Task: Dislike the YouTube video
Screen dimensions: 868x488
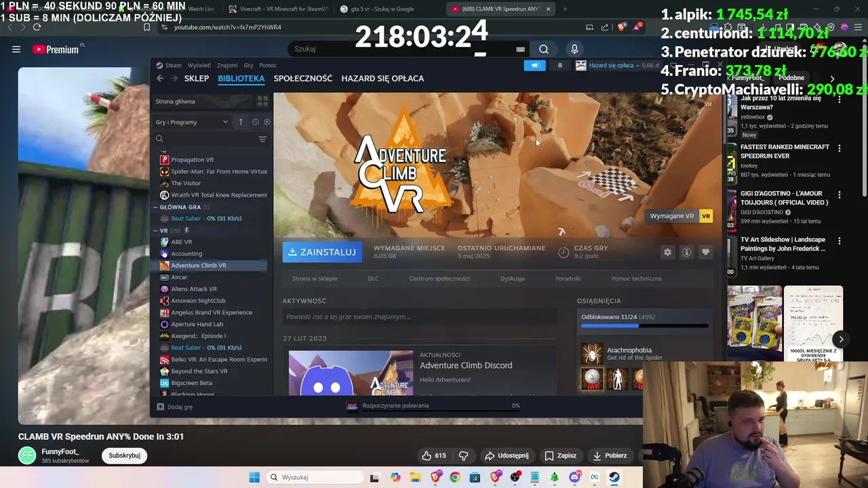Action: [x=464, y=455]
